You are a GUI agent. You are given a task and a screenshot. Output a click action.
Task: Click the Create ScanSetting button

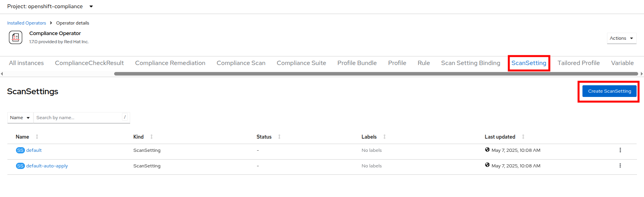coord(609,91)
